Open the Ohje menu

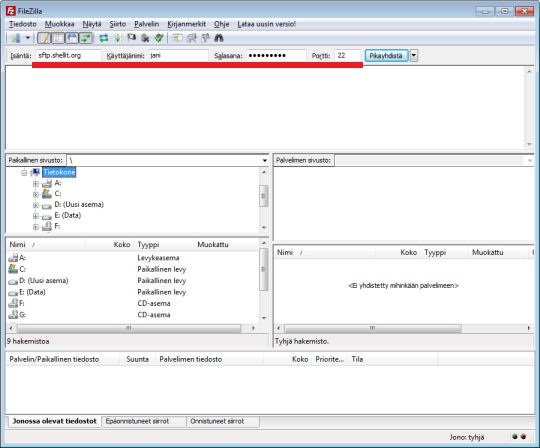pyautogui.click(x=221, y=24)
